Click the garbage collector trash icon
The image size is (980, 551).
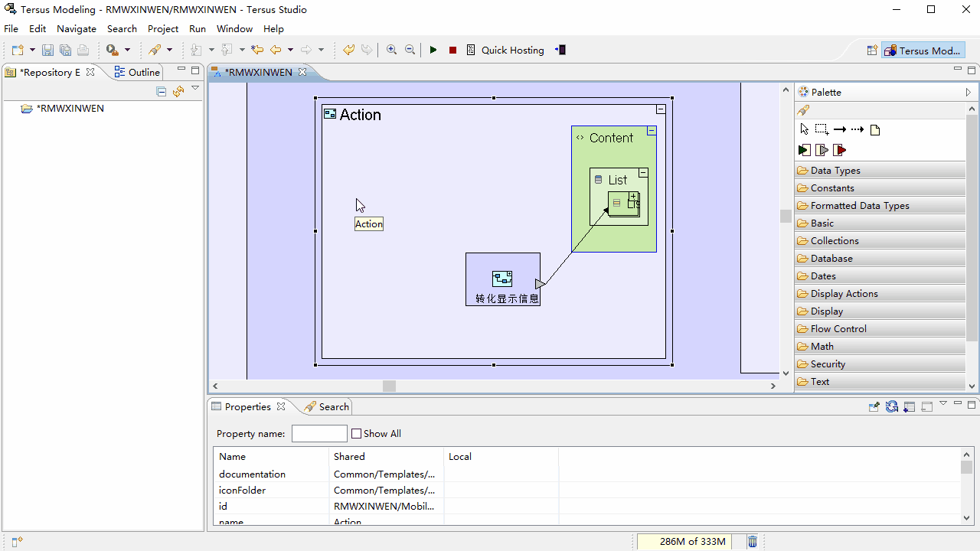[753, 542]
